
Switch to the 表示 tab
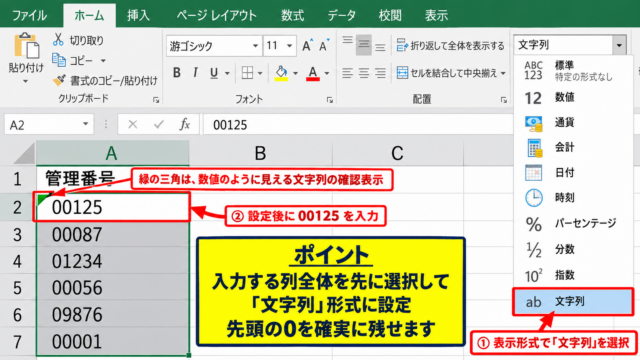tap(436, 16)
